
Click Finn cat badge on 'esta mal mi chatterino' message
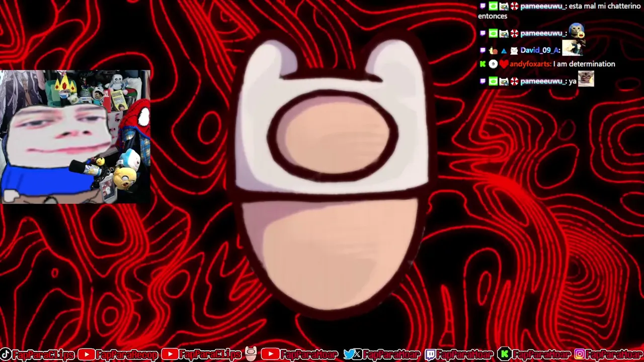(x=504, y=7)
